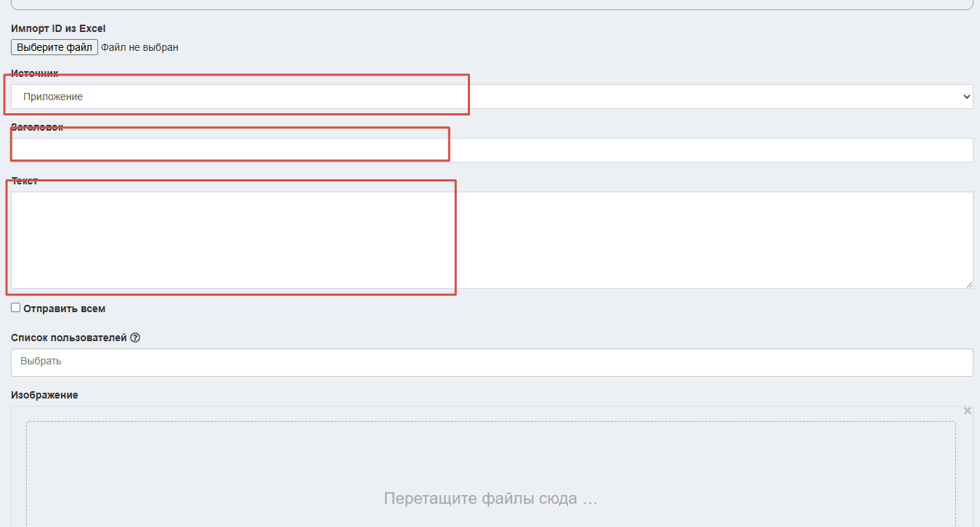Enable the "Отправить всем" checkbox

pyautogui.click(x=16, y=308)
